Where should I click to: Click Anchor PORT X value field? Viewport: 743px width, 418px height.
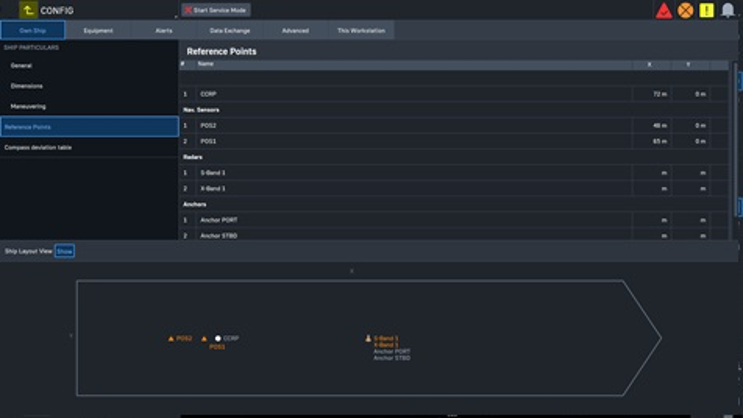(x=651, y=220)
